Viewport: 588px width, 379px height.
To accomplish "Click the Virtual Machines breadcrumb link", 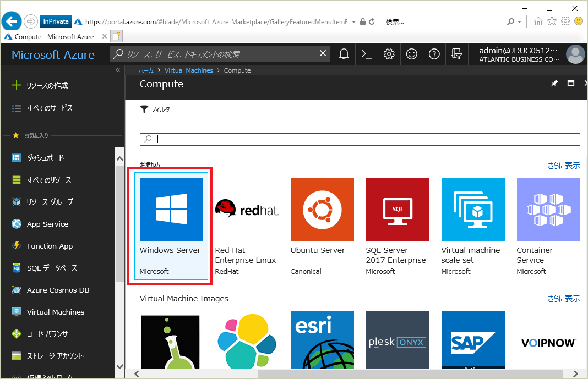I will point(189,70).
